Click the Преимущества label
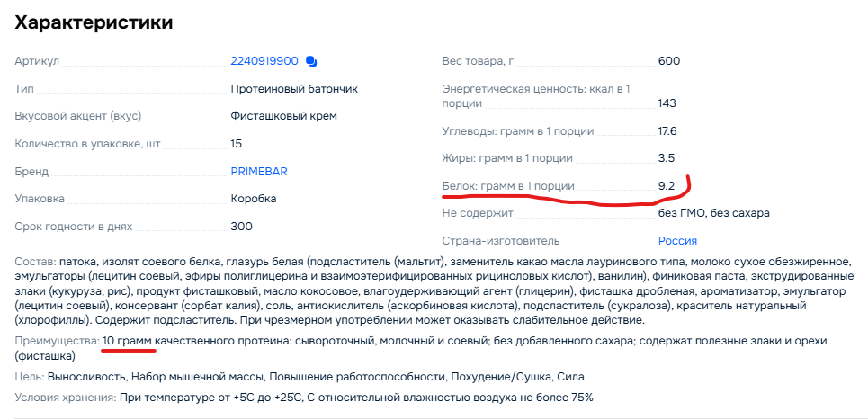The image size is (868, 420). coord(57,342)
